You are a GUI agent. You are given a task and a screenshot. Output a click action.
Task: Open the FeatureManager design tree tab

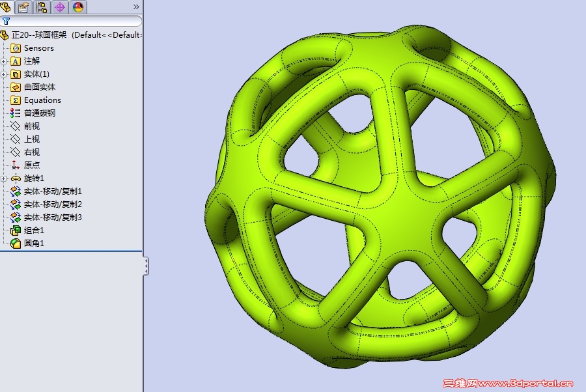[x=5, y=7]
